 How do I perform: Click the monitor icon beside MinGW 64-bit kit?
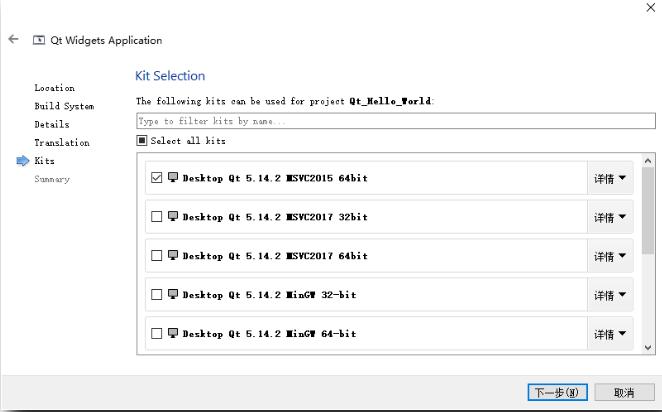click(173, 333)
